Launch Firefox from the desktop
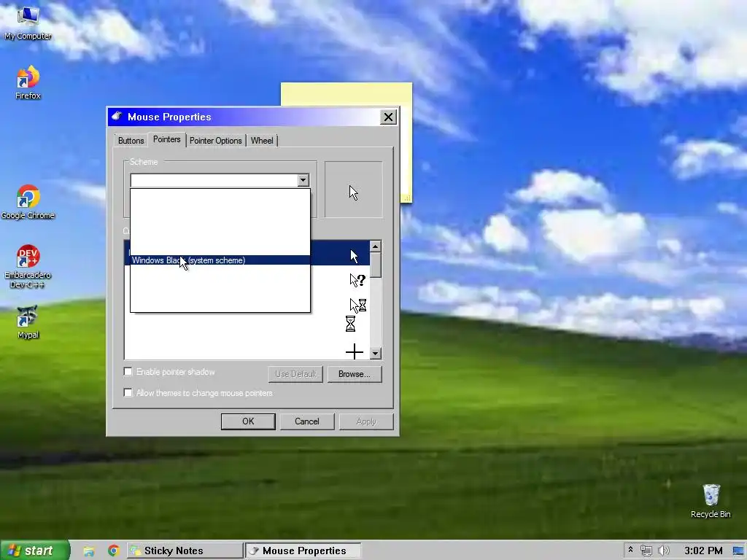Screen dimensions: 747x560 [x=28, y=82]
